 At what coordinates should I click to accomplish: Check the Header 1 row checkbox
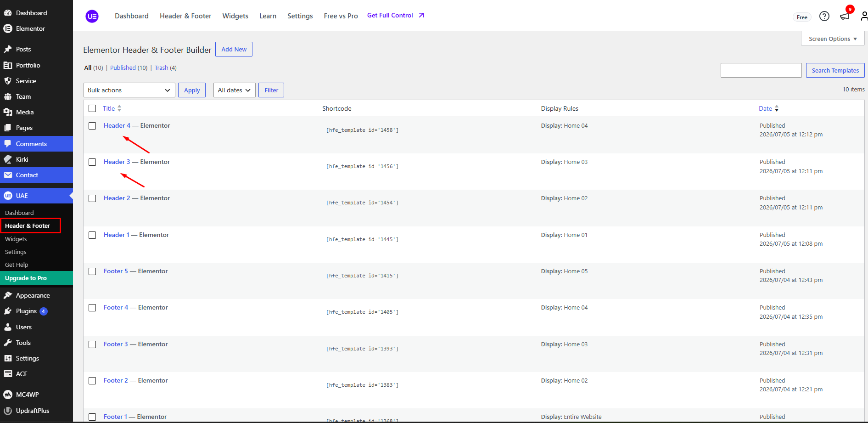coord(92,235)
